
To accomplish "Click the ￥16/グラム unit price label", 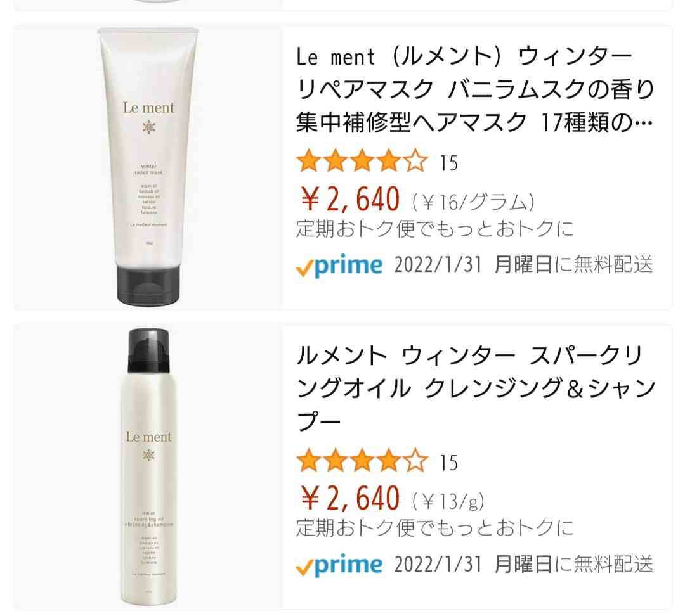I will [473, 202].
